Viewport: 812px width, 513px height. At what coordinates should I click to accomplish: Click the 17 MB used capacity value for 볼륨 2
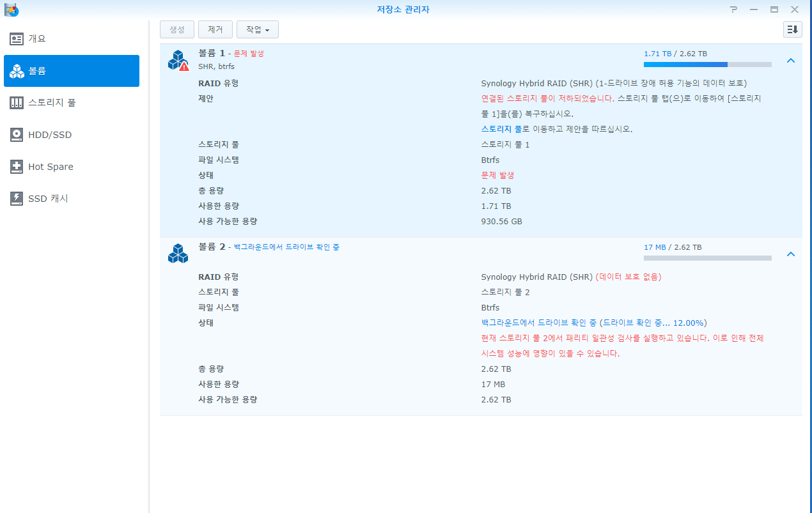493,385
